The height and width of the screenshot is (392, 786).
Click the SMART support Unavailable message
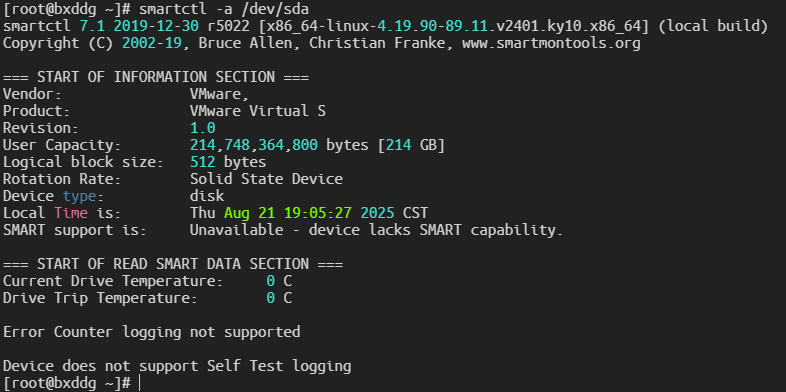(376, 230)
